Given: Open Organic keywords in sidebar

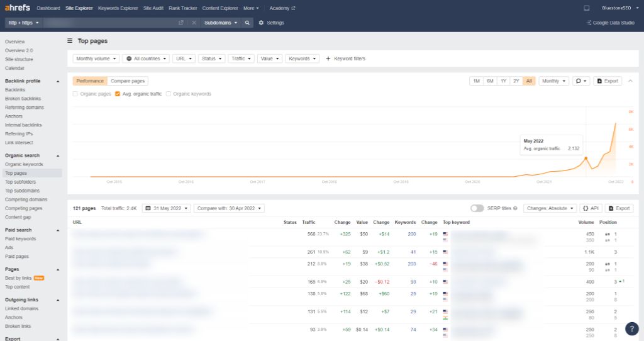Looking at the screenshot, I should pos(24,164).
